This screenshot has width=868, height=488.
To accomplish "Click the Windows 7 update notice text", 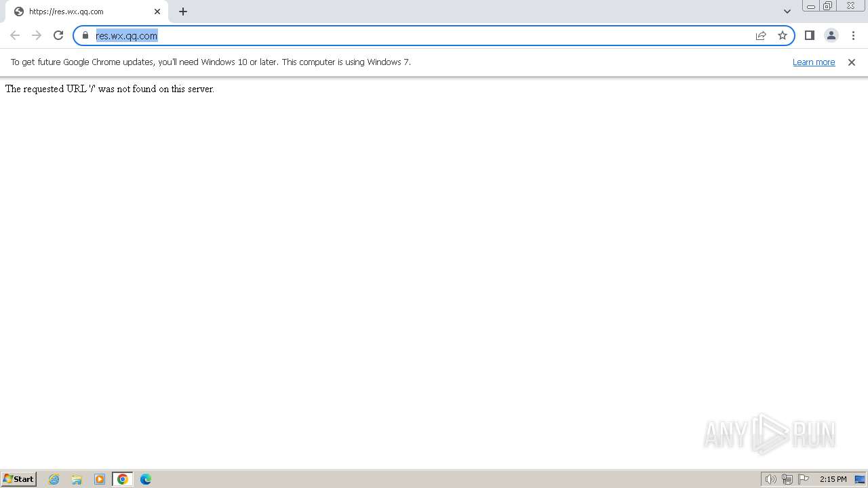I will 211,62.
